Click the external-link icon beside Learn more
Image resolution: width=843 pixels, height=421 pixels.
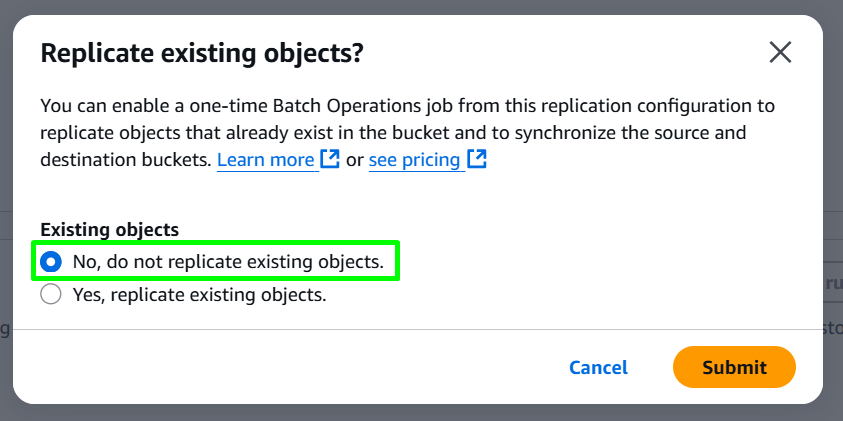(x=330, y=159)
